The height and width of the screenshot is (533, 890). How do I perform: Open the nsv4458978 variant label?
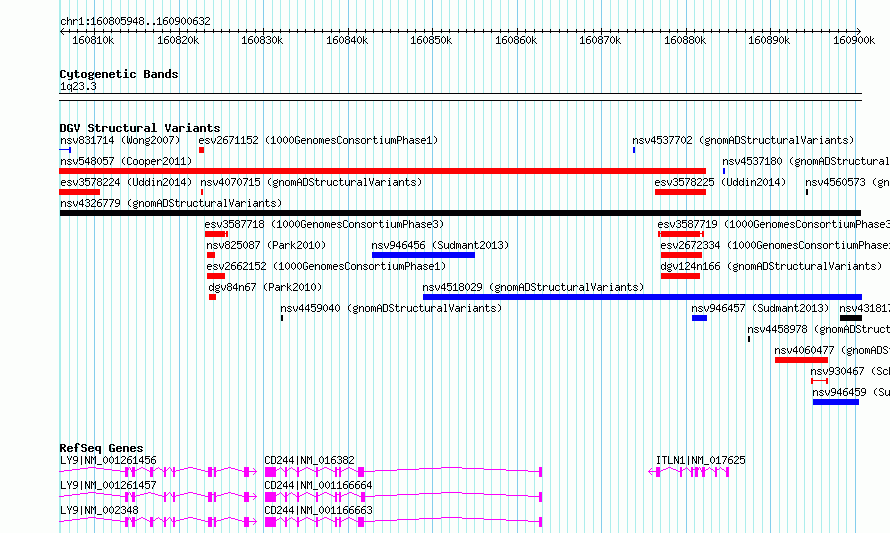[x=818, y=329]
